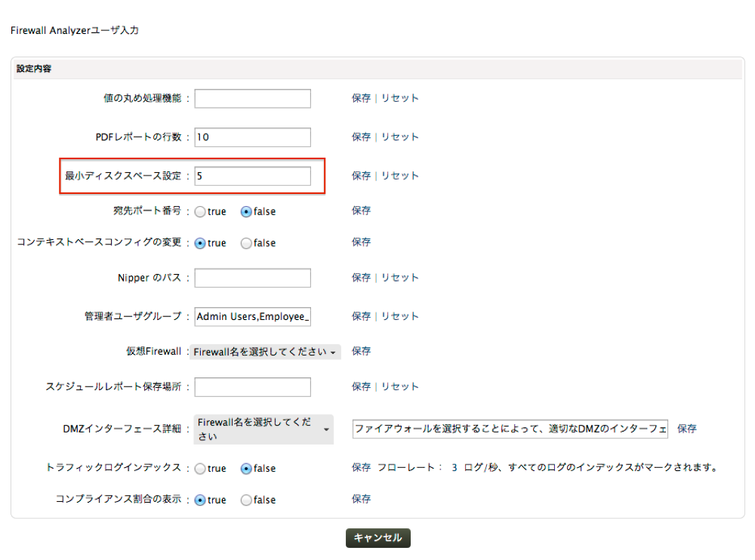Select false for コンテキストベースコンフィグの変更

click(x=246, y=244)
